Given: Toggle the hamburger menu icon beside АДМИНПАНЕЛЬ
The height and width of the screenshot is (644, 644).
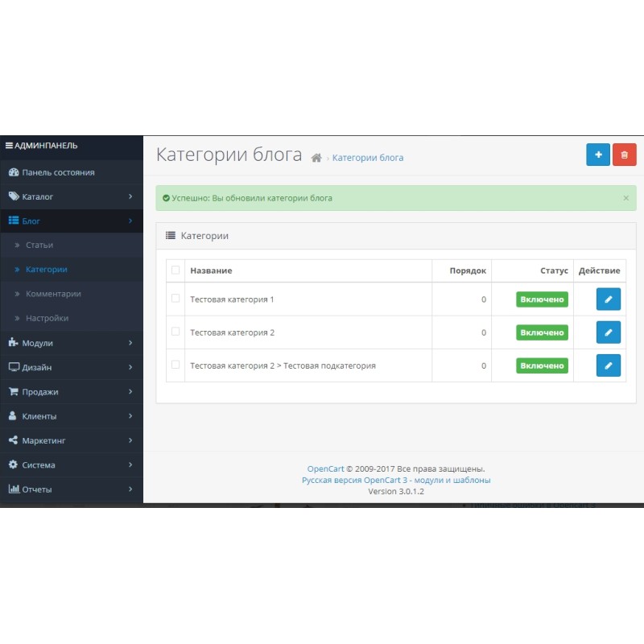Looking at the screenshot, I should (x=9, y=146).
